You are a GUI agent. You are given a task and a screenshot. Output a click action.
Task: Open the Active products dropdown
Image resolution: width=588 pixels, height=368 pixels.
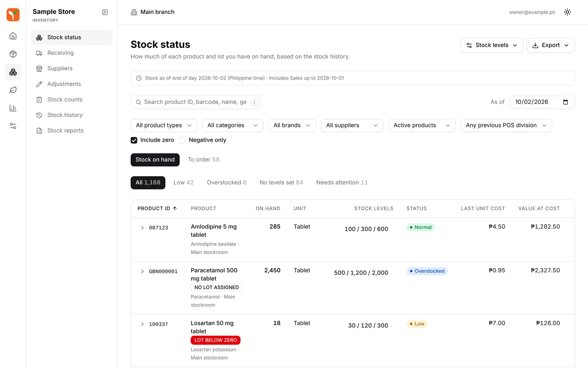[422, 125]
